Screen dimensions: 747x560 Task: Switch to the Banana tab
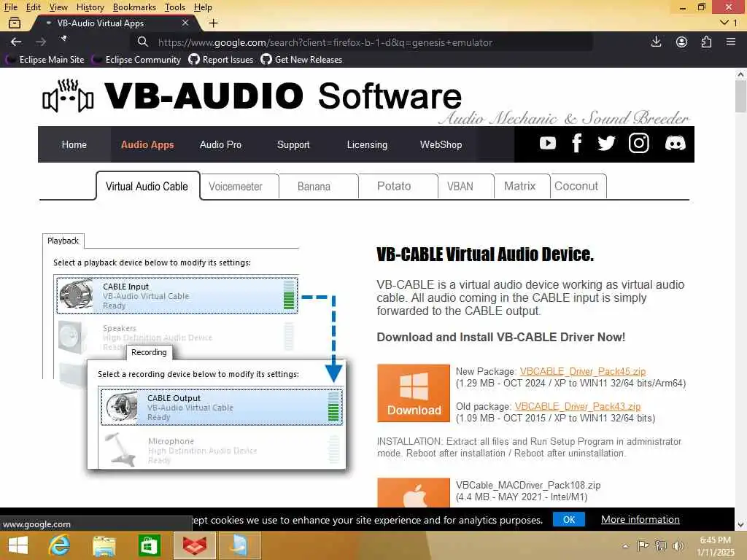(x=314, y=186)
